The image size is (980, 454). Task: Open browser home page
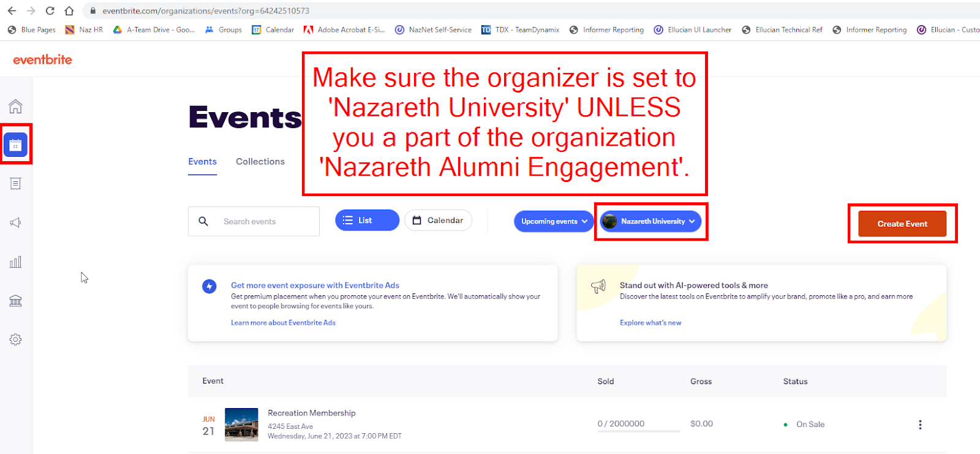(69, 10)
